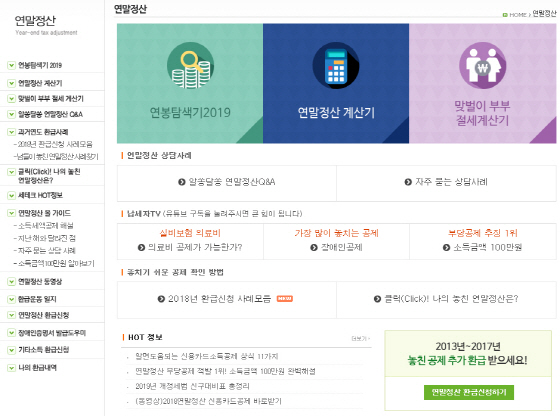Open the coin magnifier 연봉탐색기2019 icon
The image size is (560, 416).
point(190,65)
